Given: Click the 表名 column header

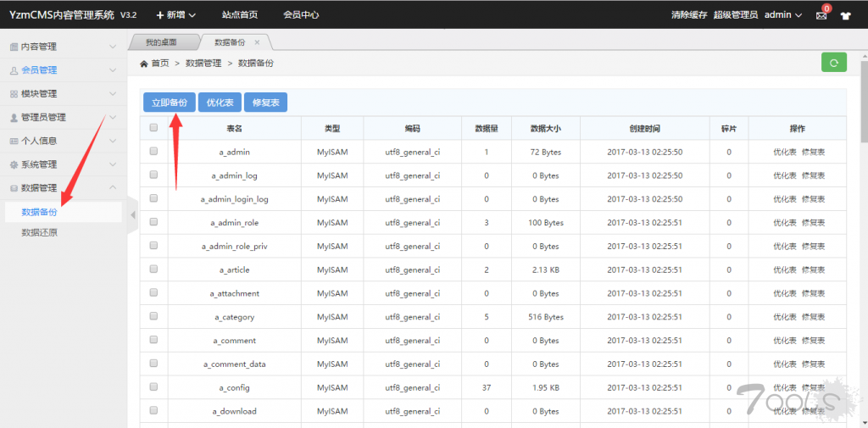Looking at the screenshot, I should coord(235,129).
